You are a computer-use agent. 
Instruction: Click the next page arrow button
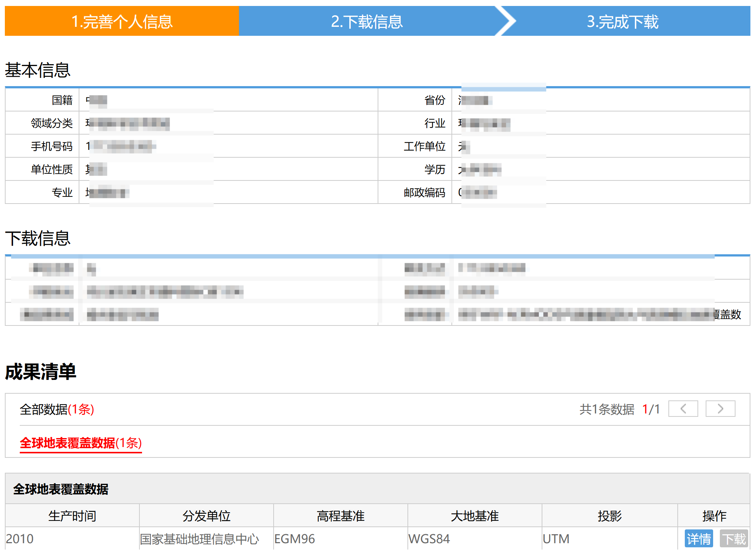pos(720,409)
